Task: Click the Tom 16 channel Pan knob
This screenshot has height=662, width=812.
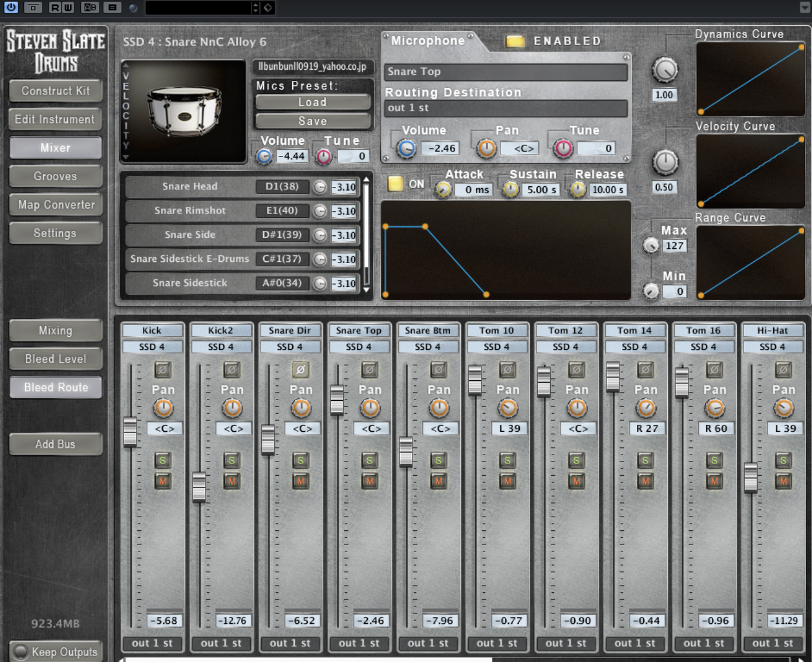Action: pyautogui.click(x=714, y=408)
